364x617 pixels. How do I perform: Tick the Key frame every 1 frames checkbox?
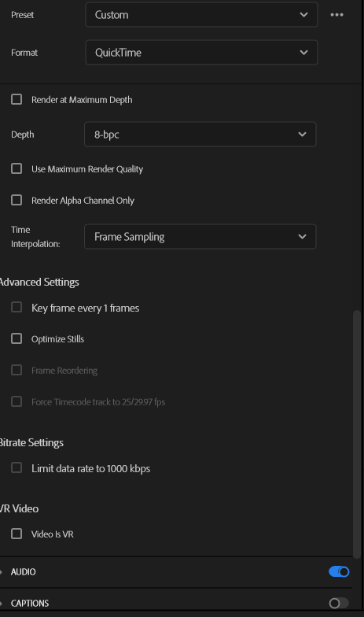17,307
